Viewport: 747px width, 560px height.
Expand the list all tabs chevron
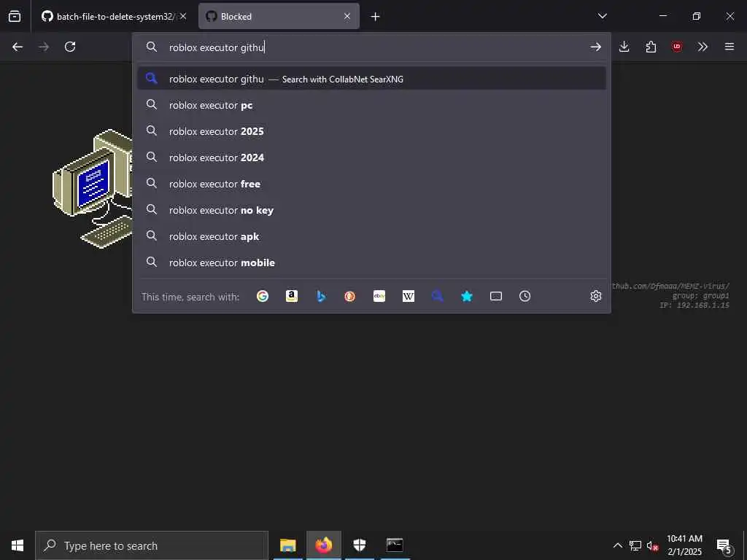tap(602, 16)
